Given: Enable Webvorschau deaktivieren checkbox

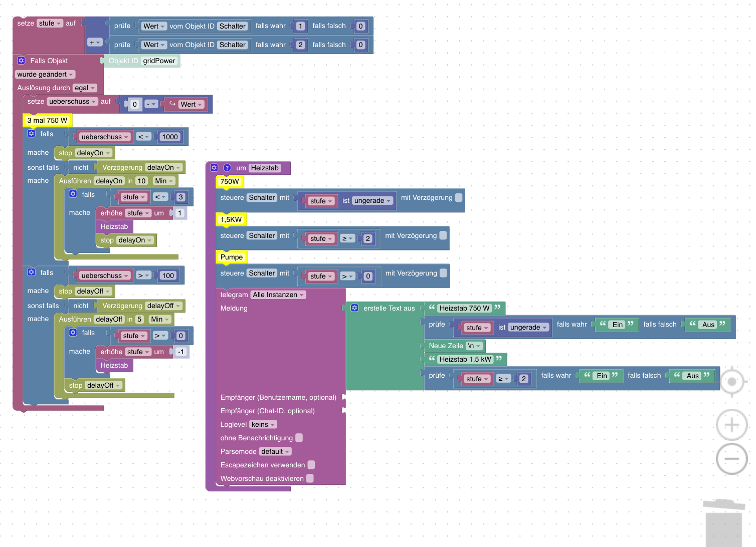Looking at the screenshot, I should [x=310, y=478].
